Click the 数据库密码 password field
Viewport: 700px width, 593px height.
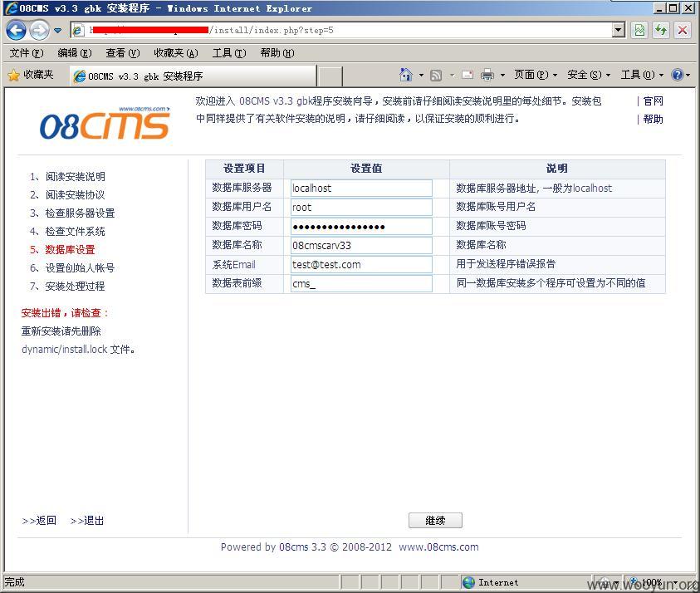[x=361, y=227]
